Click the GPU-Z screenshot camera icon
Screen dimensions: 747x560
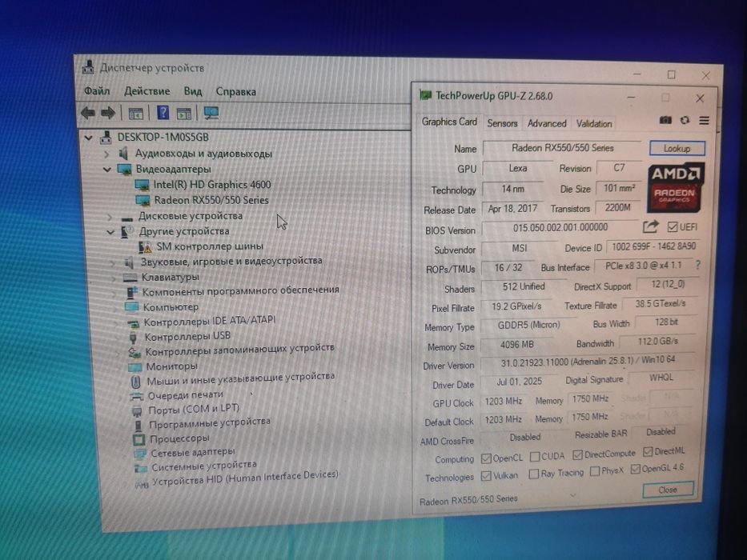click(x=665, y=120)
